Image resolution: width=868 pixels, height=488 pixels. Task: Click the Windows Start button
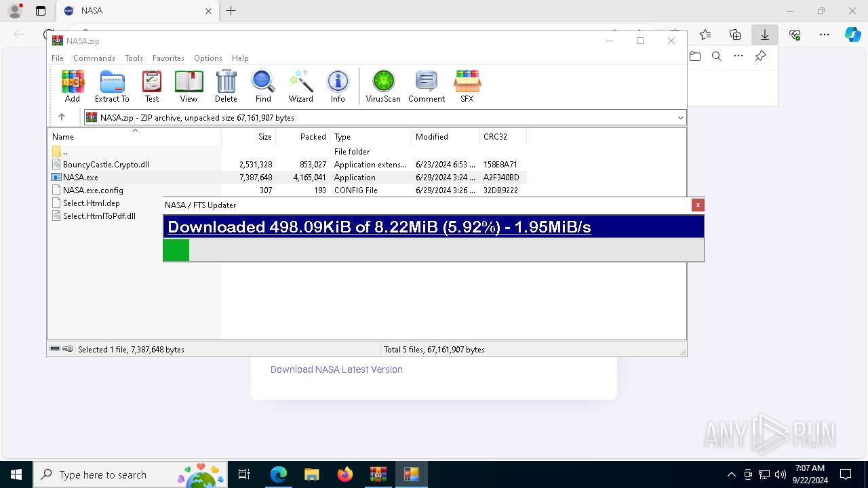[x=16, y=474]
